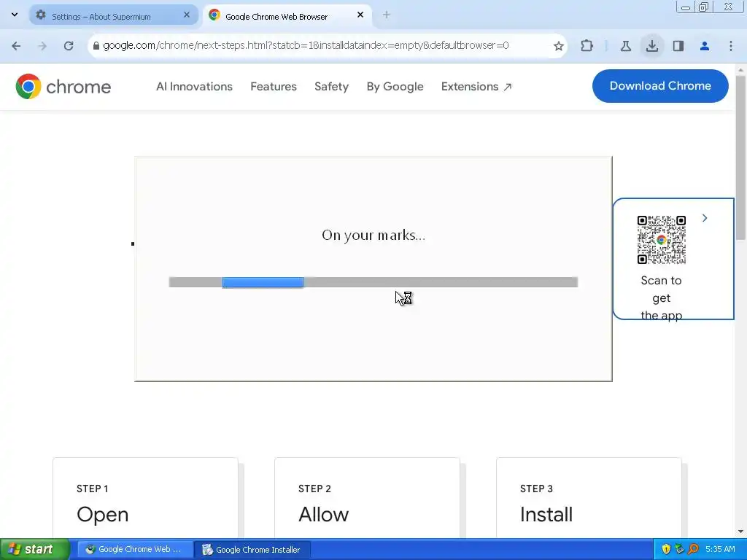Open the three-dot browser menu
The height and width of the screenshot is (560, 747).
731,46
